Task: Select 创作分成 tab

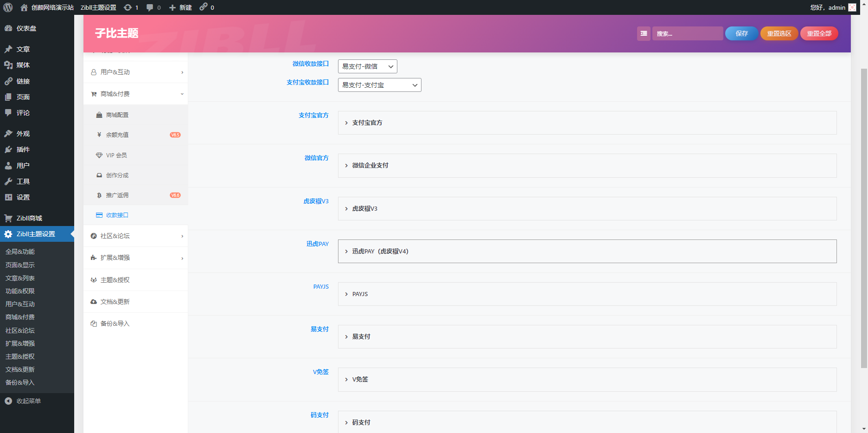Action: click(136, 175)
